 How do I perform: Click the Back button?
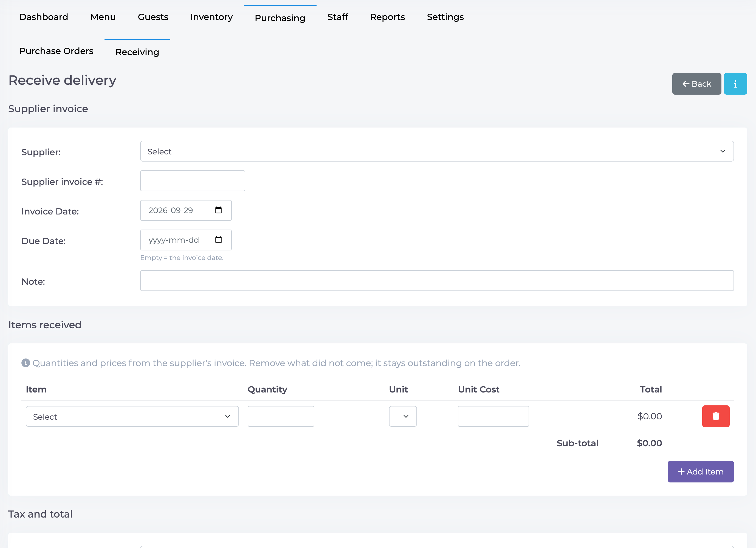click(x=696, y=84)
